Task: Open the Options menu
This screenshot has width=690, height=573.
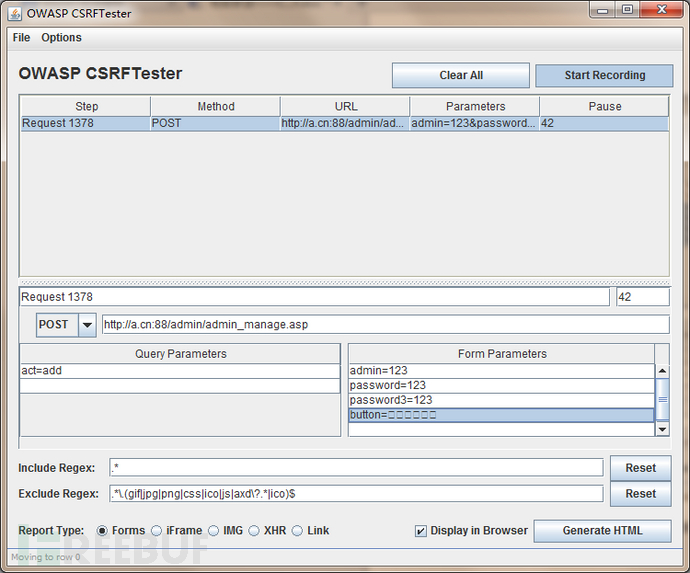Action: coord(62,38)
